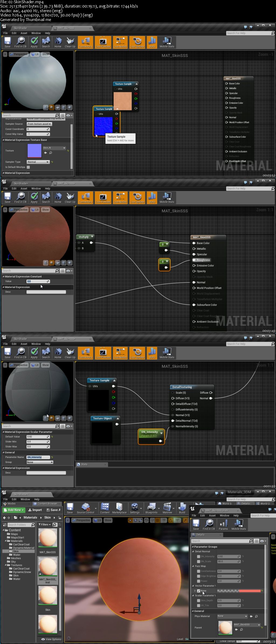Collapse the Parameter Groups section

tap(193, 547)
